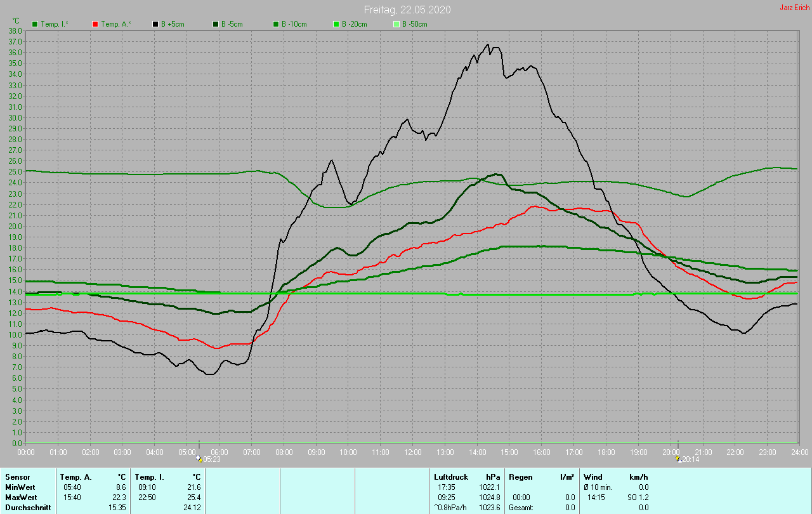812x514 pixels.
Task: Click the wind maximum time "14:15"
Action: 596,498
